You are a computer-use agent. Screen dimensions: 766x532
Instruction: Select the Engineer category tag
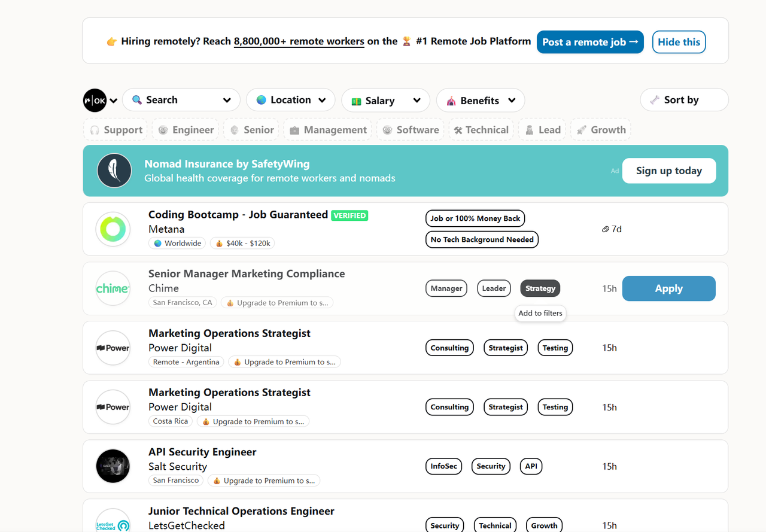click(x=186, y=130)
